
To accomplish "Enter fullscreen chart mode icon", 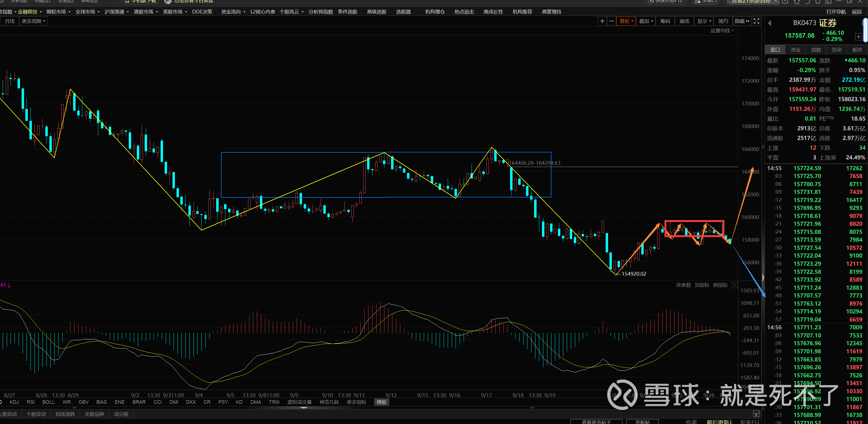I will click(757, 21).
